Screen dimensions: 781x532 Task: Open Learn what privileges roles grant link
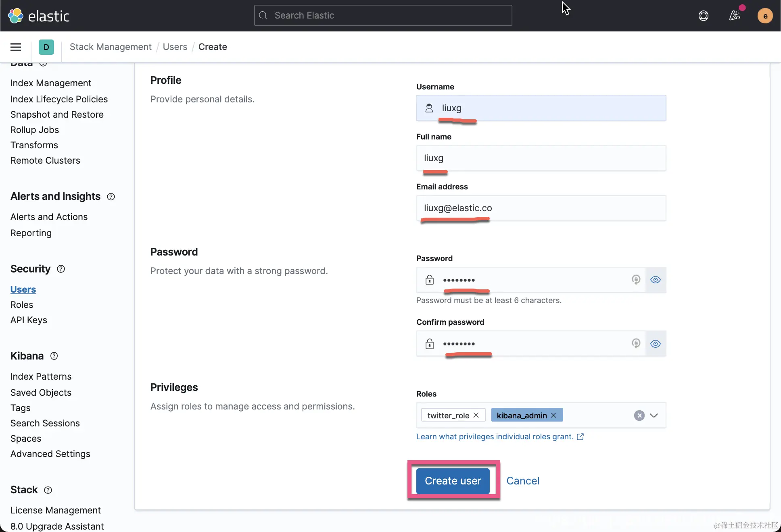coord(495,436)
